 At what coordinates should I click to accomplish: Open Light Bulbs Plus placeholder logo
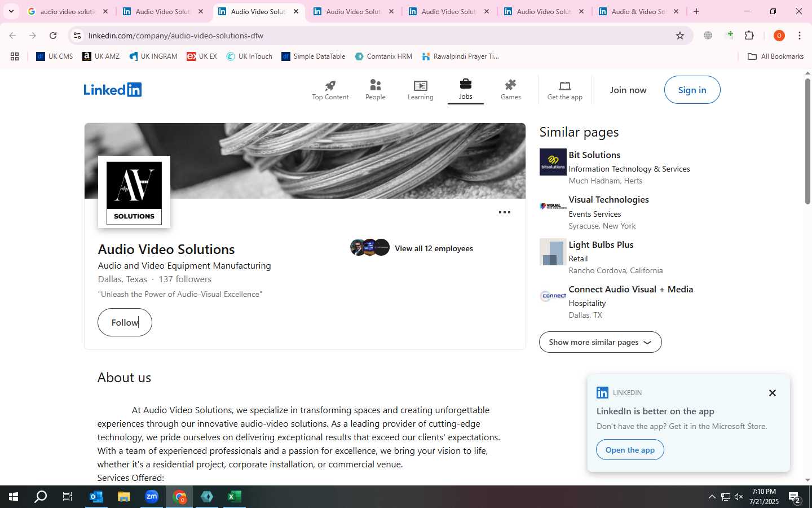(x=553, y=252)
